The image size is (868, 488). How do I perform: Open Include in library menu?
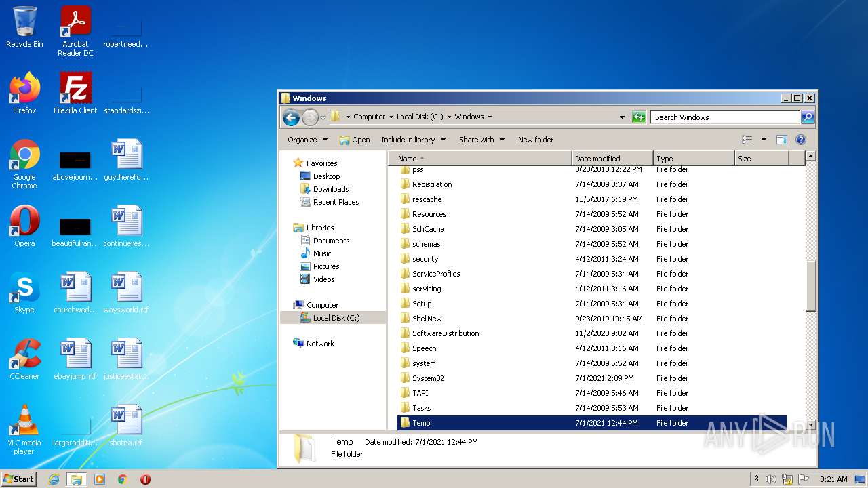pyautogui.click(x=413, y=140)
